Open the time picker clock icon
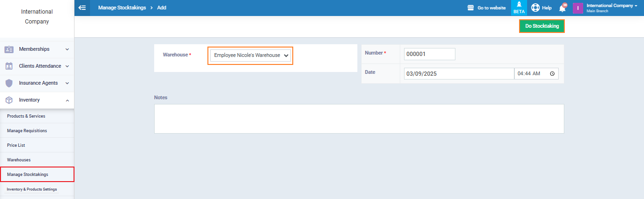This screenshot has width=644, height=199. click(x=552, y=74)
